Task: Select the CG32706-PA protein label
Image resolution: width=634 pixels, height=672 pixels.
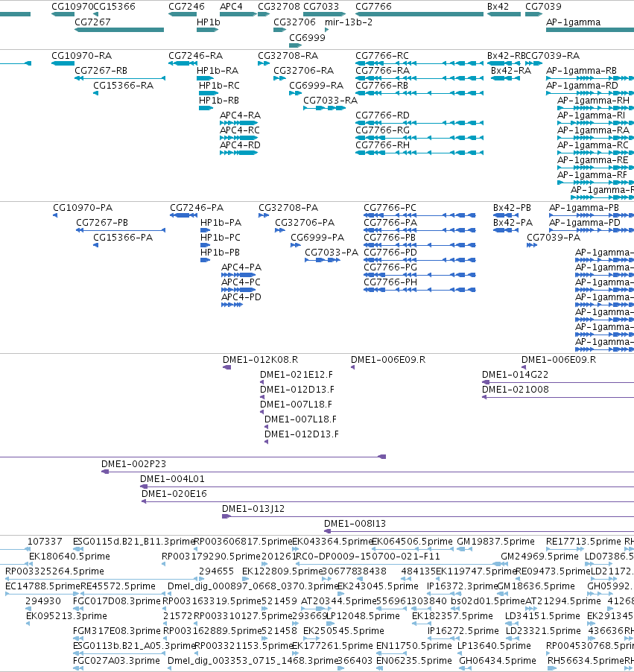Action: 305,223
